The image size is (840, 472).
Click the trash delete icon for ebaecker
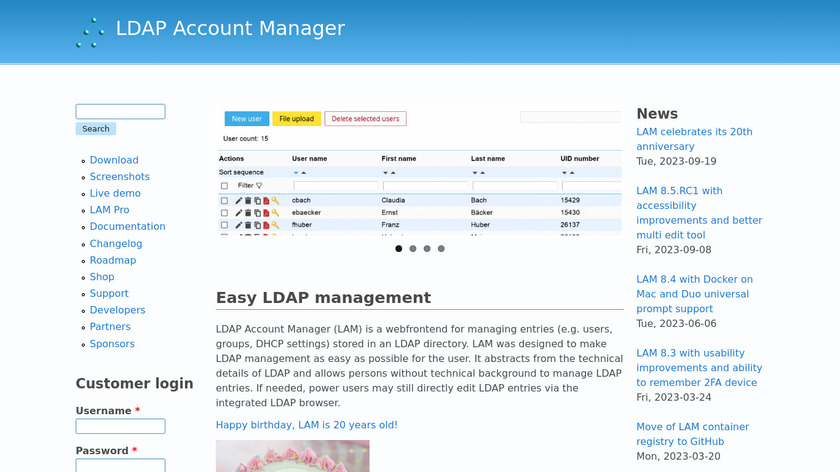[x=248, y=213]
